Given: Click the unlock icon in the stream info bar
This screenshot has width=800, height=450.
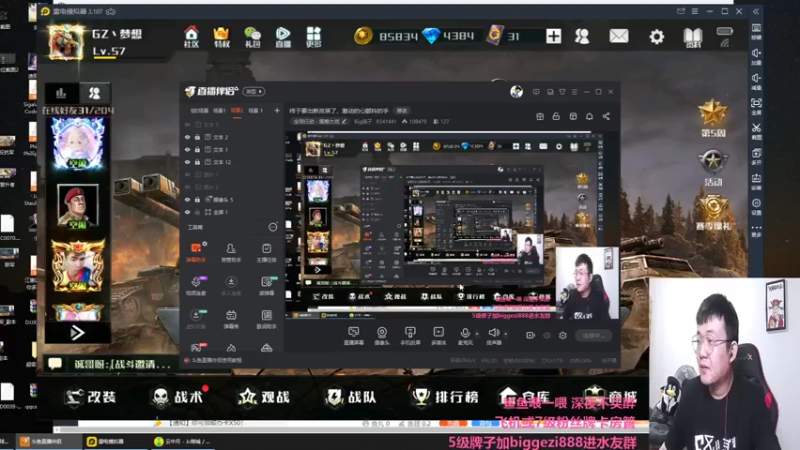Looking at the screenshot, I should (556, 116).
